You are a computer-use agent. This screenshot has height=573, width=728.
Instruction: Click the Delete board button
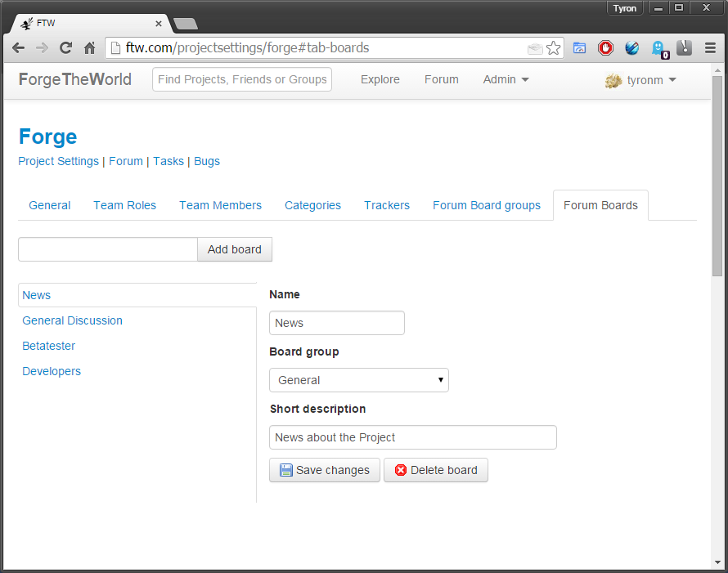coord(436,470)
